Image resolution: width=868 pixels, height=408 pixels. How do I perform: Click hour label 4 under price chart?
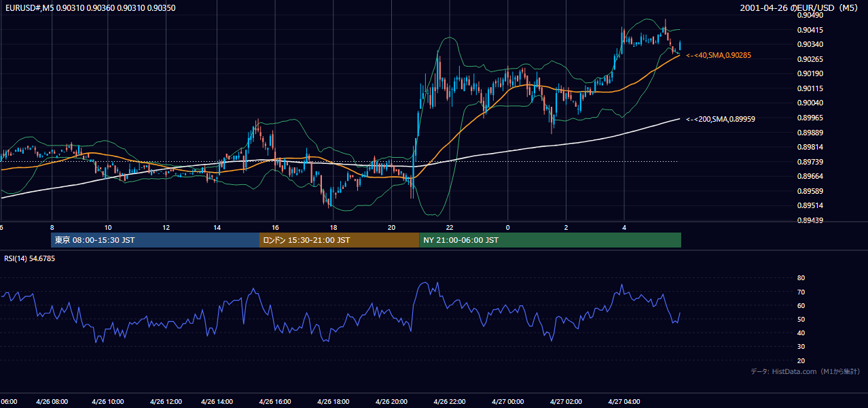click(624, 227)
